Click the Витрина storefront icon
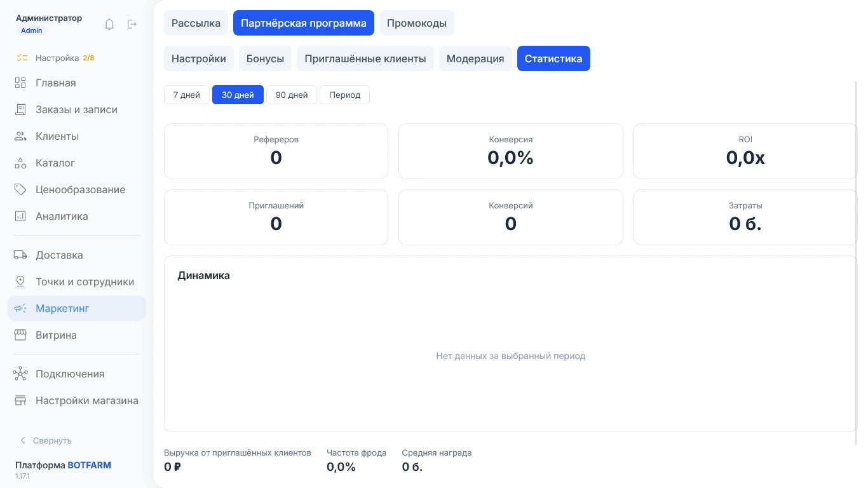Image resolution: width=868 pixels, height=488 pixels. (x=20, y=335)
